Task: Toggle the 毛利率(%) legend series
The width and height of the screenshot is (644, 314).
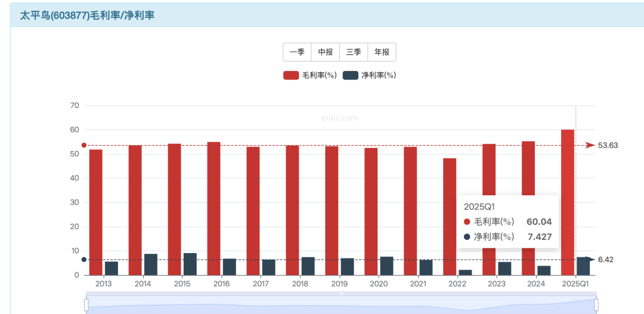Action: (310, 75)
